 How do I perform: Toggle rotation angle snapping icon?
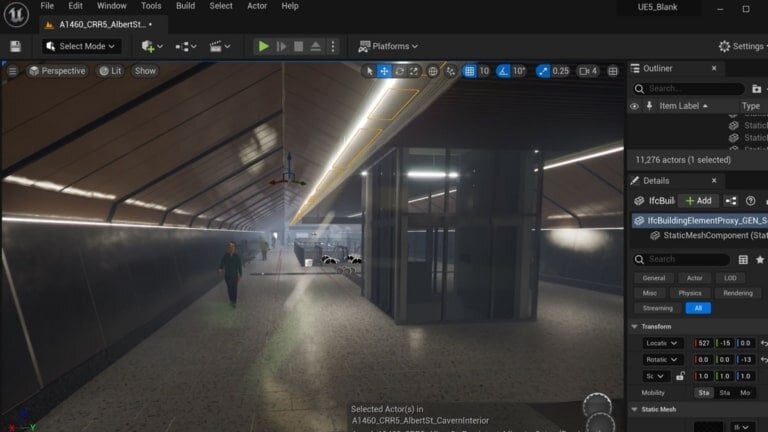pos(503,72)
